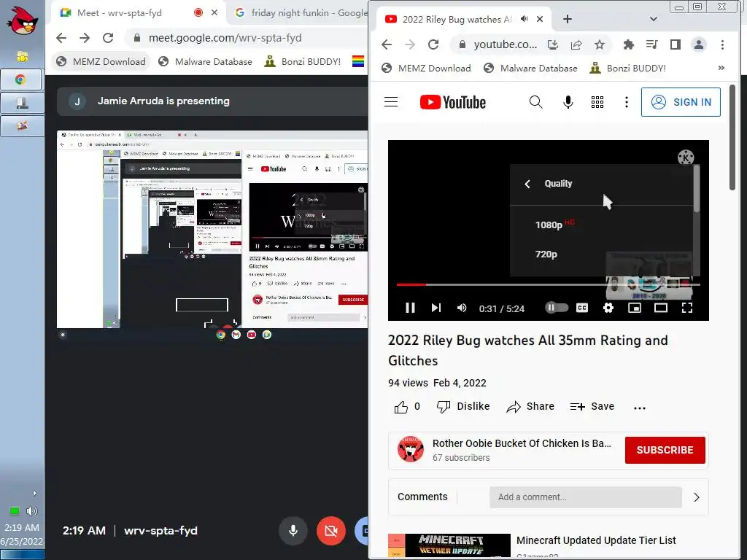Click the SIGN IN button
747x560 pixels.
click(681, 102)
